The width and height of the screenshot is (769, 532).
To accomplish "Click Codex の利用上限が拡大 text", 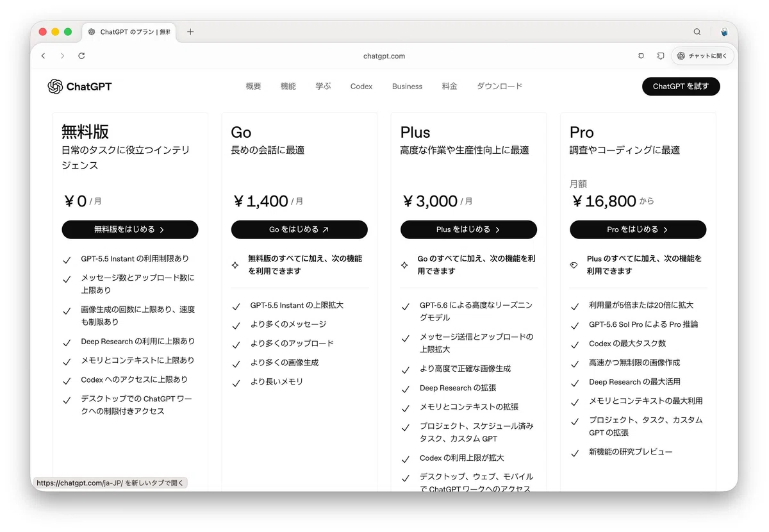I will click(x=462, y=458).
